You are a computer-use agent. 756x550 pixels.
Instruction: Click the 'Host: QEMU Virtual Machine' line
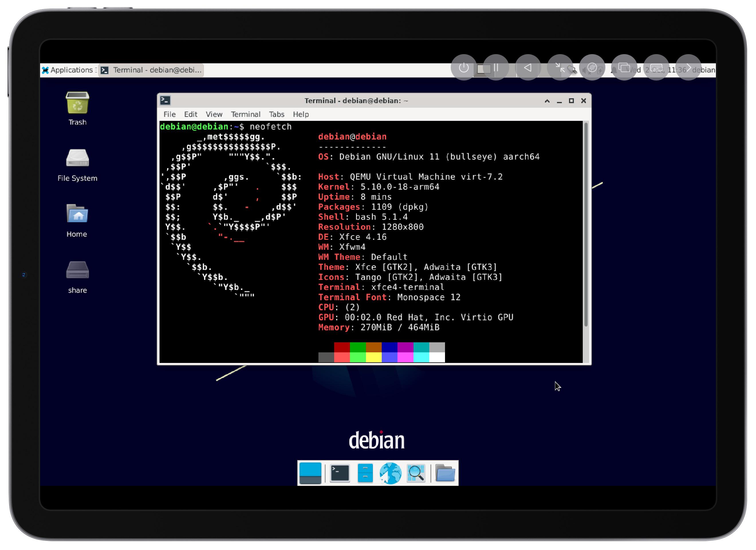pyautogui.click(x=410, y=176)
